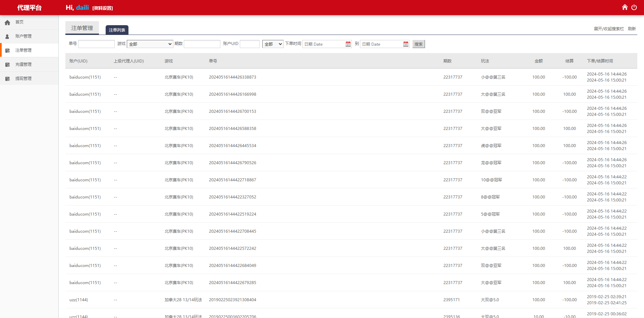
Task: Open the 全部 dropdown next to 账户UID
Action: tap(273, 44)
